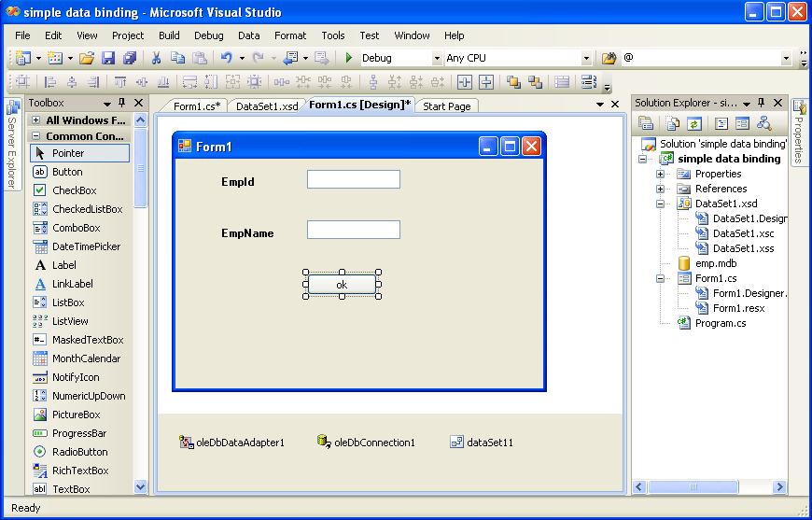
Task: Select the dataSet11 component in the tray
Action: tap(482, 443)
